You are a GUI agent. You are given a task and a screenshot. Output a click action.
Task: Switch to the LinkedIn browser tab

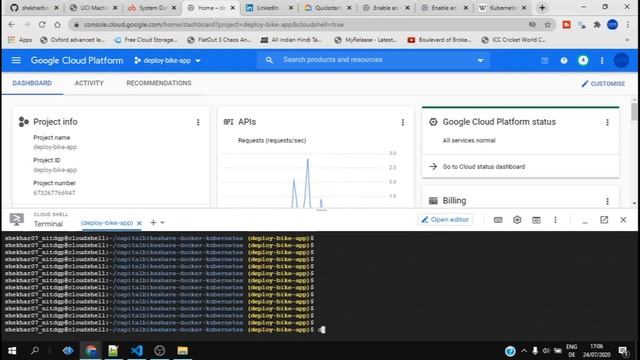(269, 8)
